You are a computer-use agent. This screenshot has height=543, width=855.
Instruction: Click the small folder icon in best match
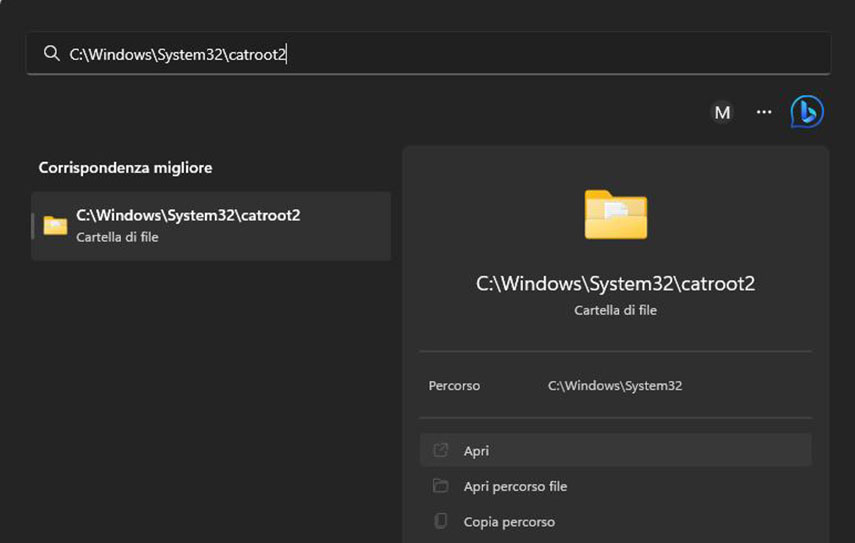(x=56, y=226)
